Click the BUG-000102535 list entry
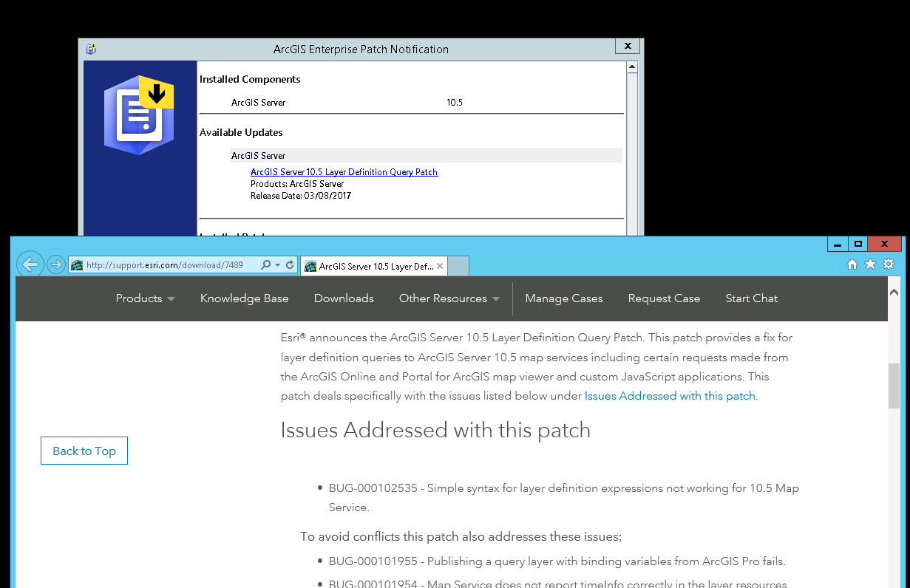The height and width of the screenshot is (588, 910). 564,498
